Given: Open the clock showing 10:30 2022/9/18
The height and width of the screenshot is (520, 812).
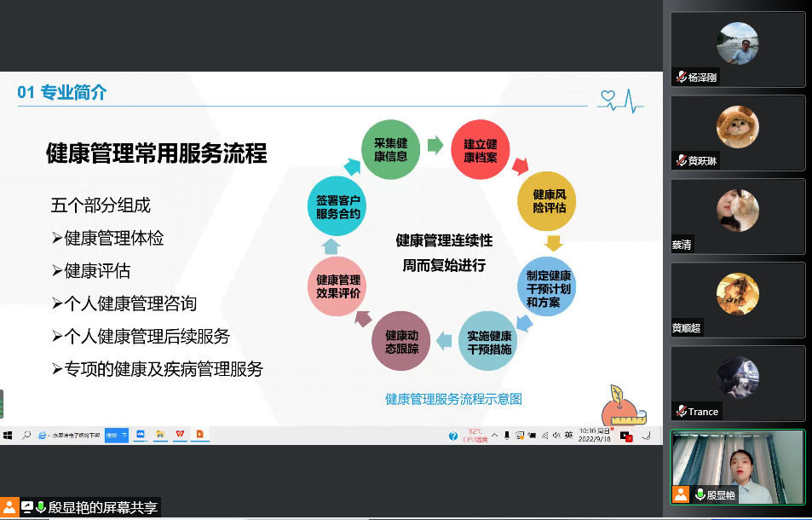Looking at the screenshot, I should tap(595, 435).
